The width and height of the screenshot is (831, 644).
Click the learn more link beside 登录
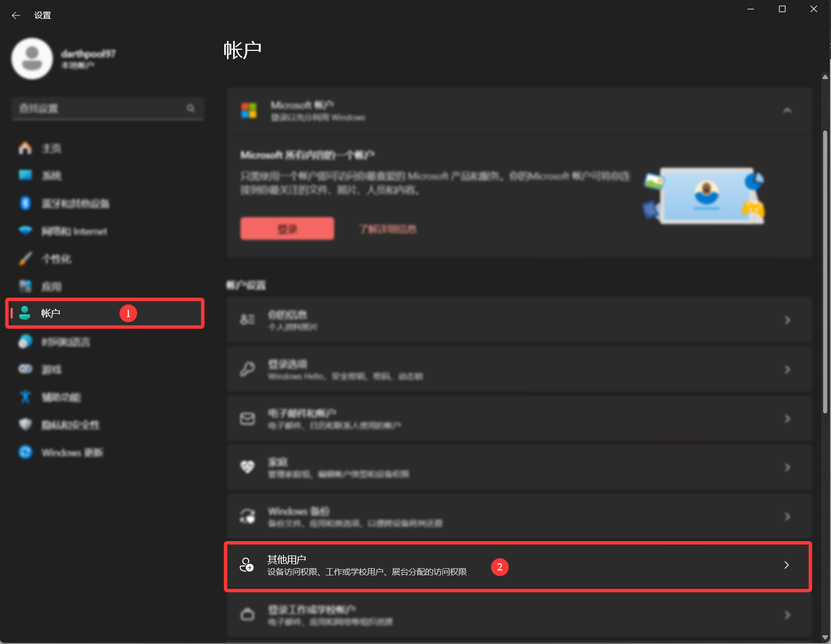pyautogui.click(x=388, y=229)
